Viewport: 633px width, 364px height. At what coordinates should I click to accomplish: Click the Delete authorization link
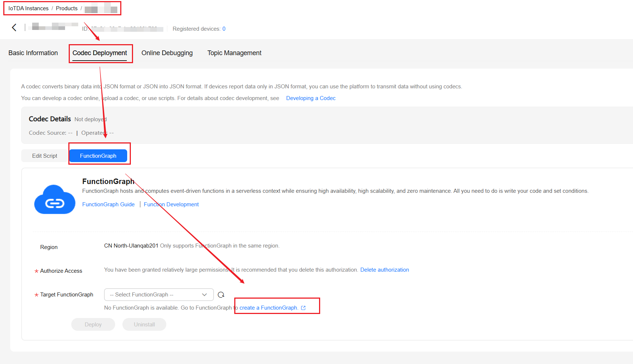pyautogui.click(x=384, y=270)
